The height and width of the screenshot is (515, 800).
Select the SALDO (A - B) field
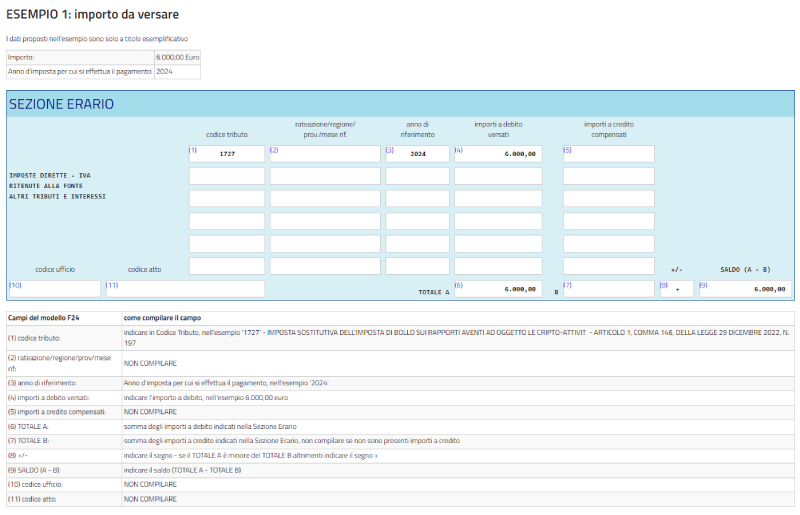pos(743,289)
